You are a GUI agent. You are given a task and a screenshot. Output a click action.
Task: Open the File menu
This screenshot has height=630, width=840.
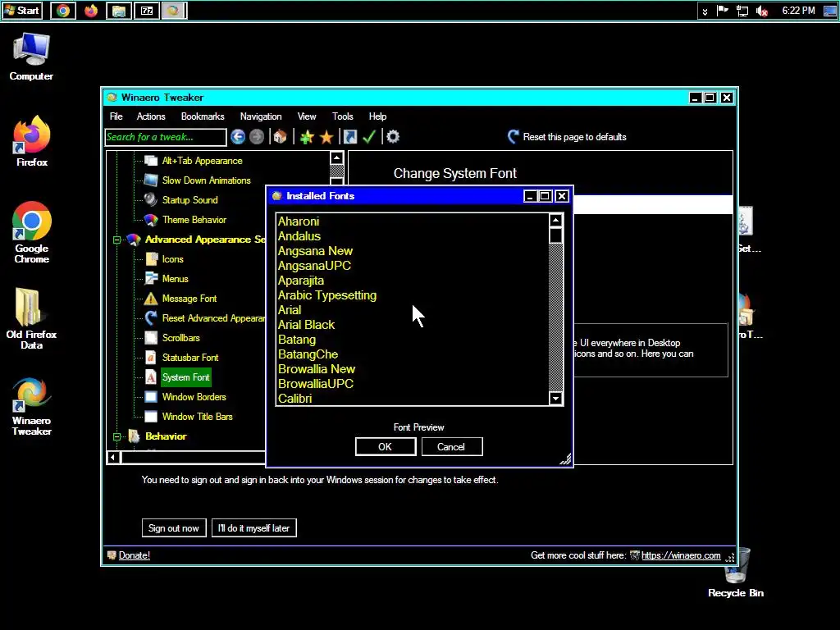[116, 116]
